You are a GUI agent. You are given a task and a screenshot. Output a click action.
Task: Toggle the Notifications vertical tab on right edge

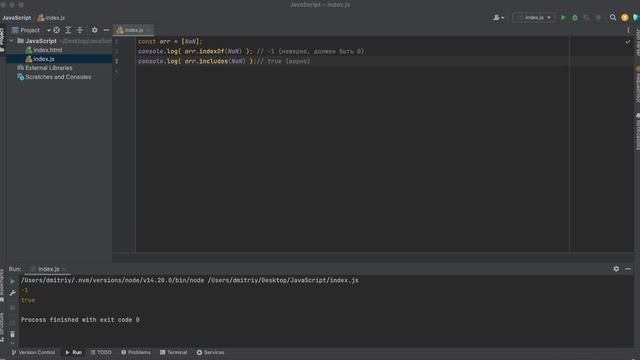637,132
